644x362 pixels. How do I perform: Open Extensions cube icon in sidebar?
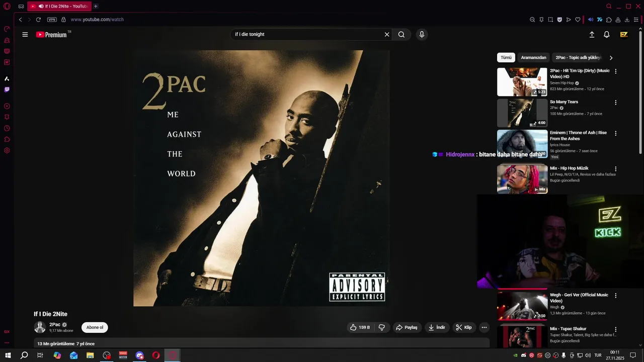pyautogui.click(x=7, y=139)
